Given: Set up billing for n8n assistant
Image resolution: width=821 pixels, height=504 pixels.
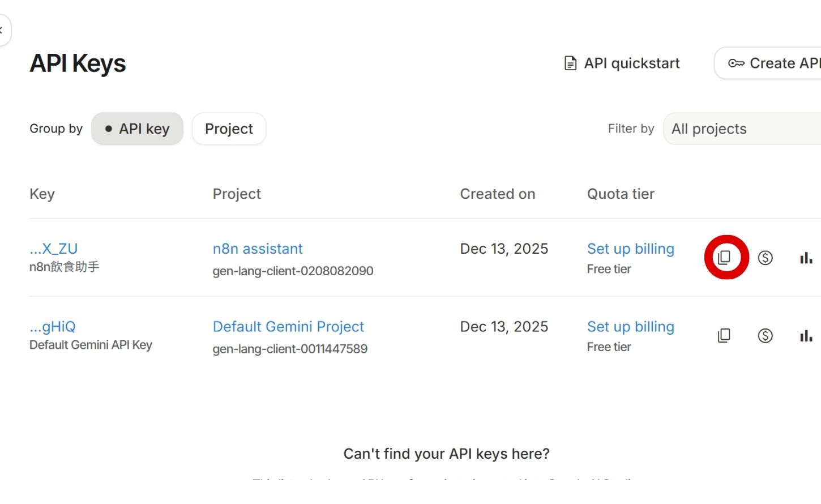Looking at the screenshot, I should (630, 249).
